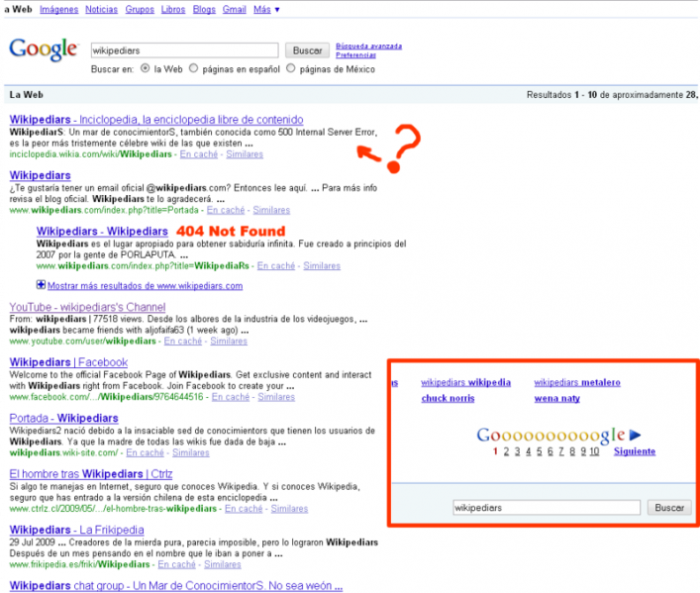Screen dimensions: 700x593
Task: Go to results page 10
Action: [594, 451]
